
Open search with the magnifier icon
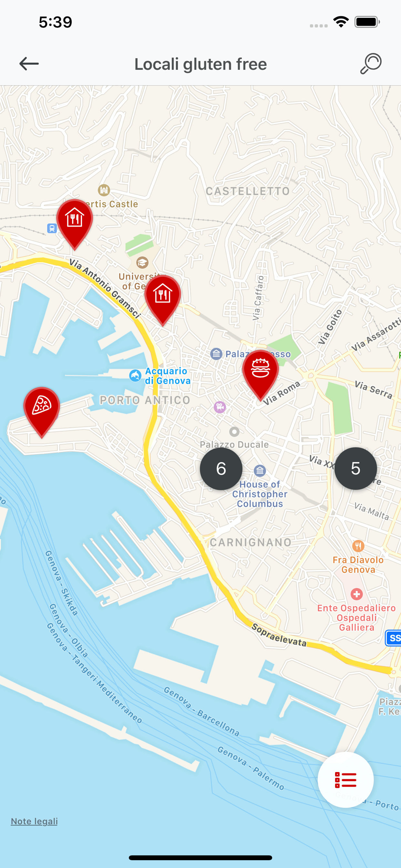(x=371, y=64)
